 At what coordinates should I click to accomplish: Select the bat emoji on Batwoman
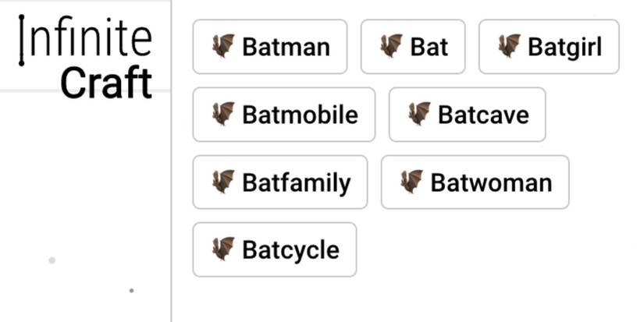(x=411, y=182)
